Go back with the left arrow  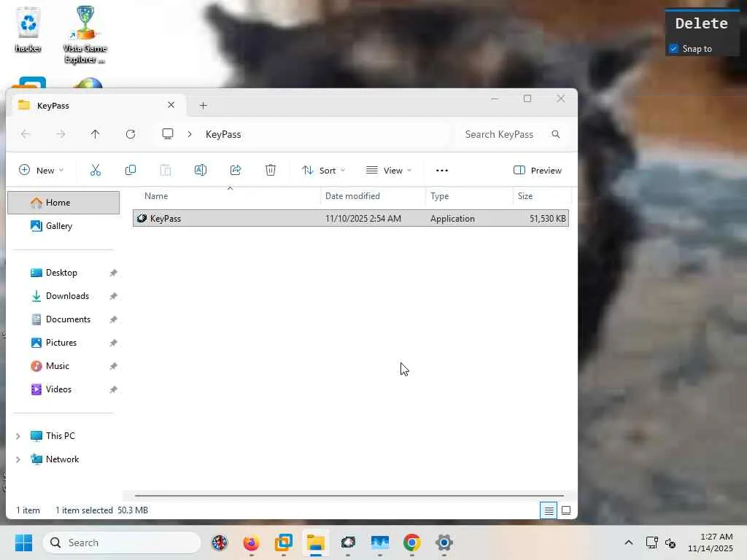point(26,134)
